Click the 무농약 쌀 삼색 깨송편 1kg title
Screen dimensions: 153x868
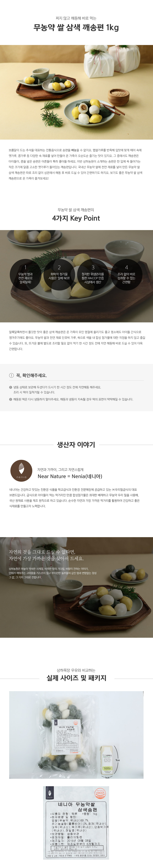[x=76, y=27]
